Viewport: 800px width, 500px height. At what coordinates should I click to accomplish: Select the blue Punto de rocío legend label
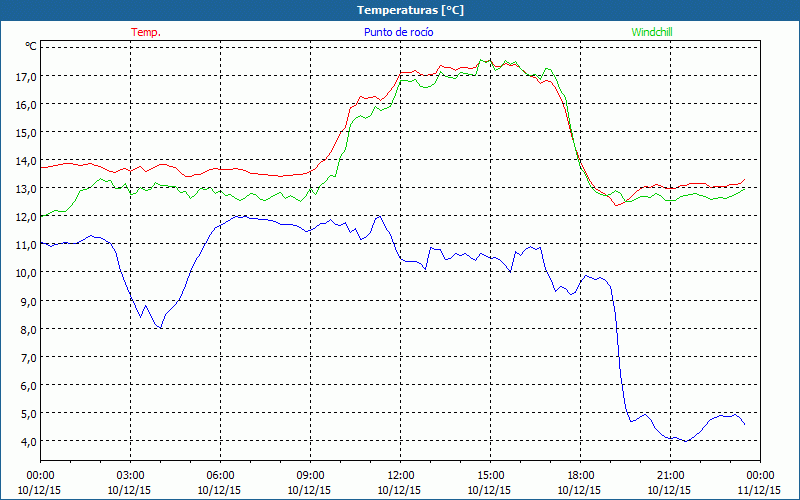point(398,32)
